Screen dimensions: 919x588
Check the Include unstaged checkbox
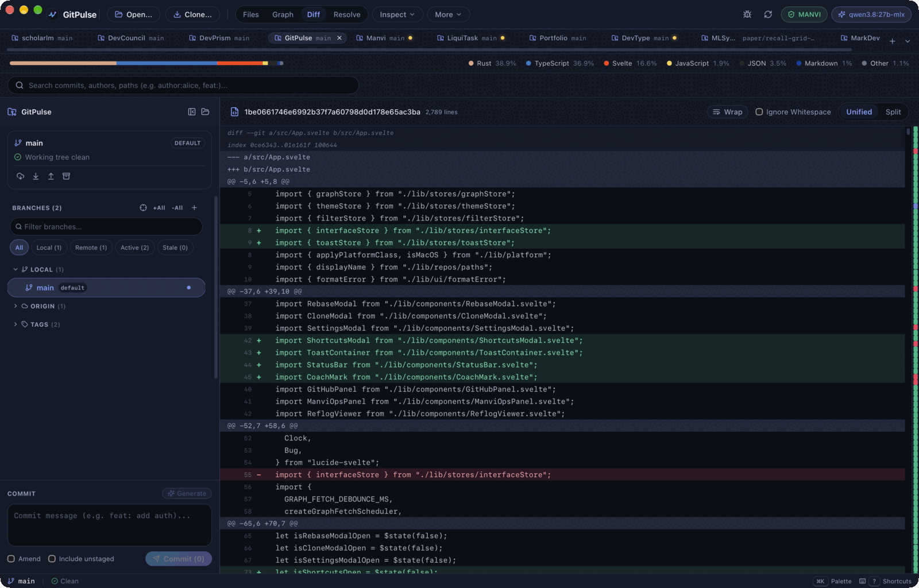coord(52,559)
